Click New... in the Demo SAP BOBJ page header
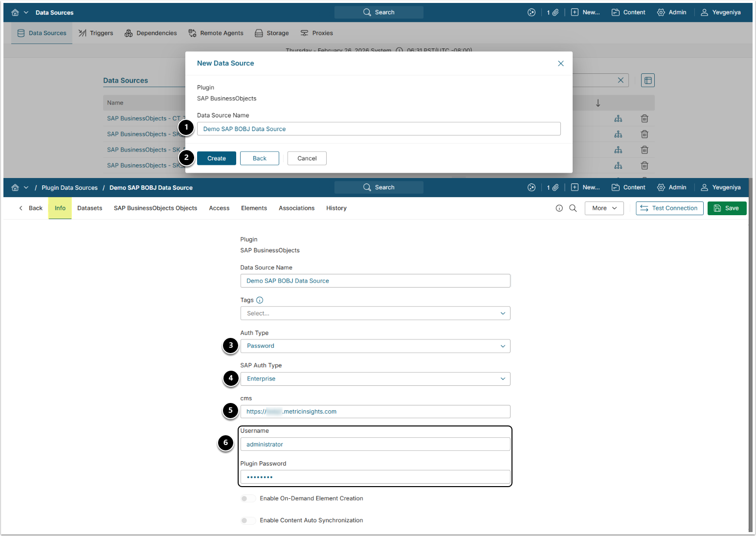The height and width of the screenshot is (536, 756). (585, 187)
